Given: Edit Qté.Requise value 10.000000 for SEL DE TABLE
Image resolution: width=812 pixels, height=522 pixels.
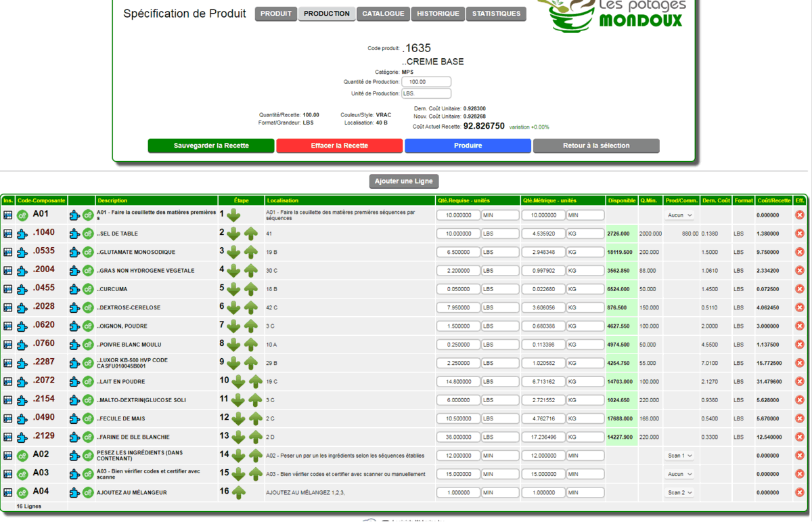Looking at the screenshot, I should click(x=458, y=234).
